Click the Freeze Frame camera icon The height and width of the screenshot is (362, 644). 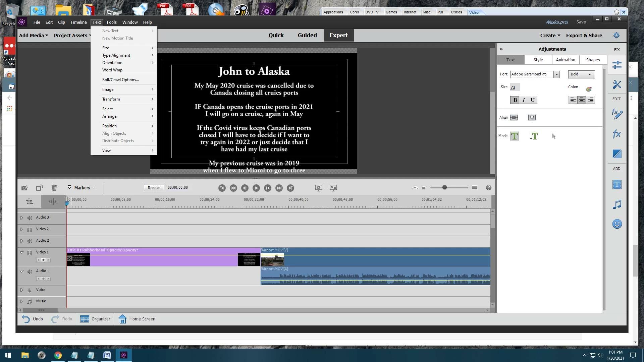tap(25, 188)
